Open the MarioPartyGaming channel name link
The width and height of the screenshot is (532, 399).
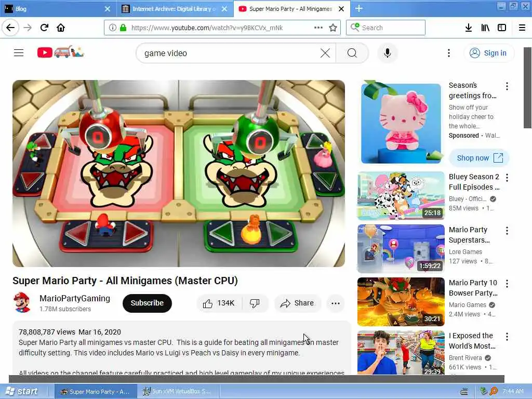click(75, 298)
